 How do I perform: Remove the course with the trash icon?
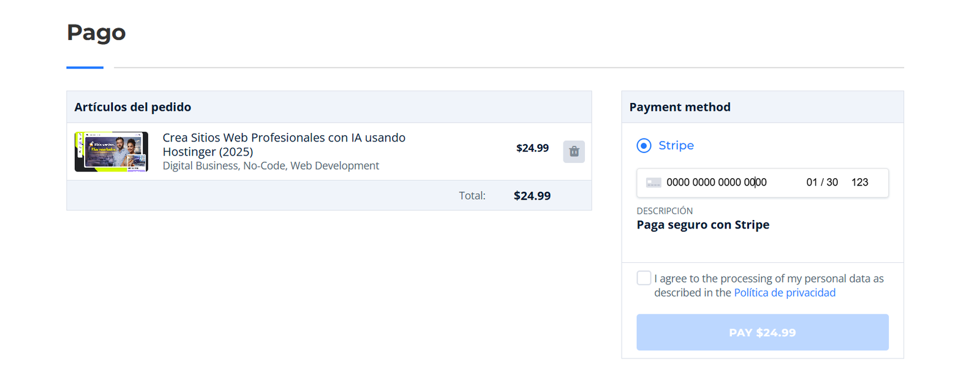tap(573, 151)
